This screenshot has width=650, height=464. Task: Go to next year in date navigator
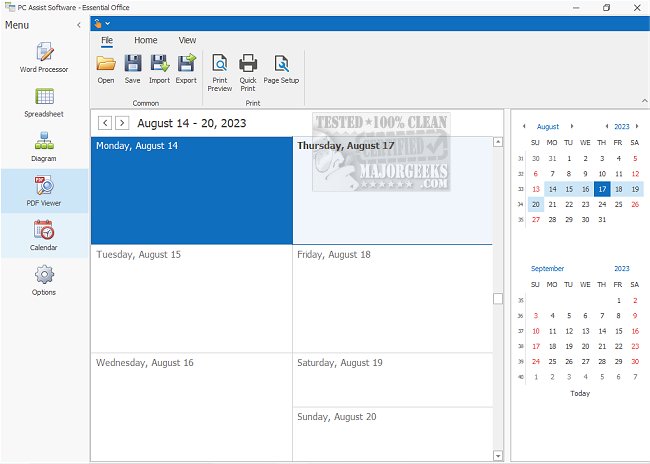pos(637,126)
